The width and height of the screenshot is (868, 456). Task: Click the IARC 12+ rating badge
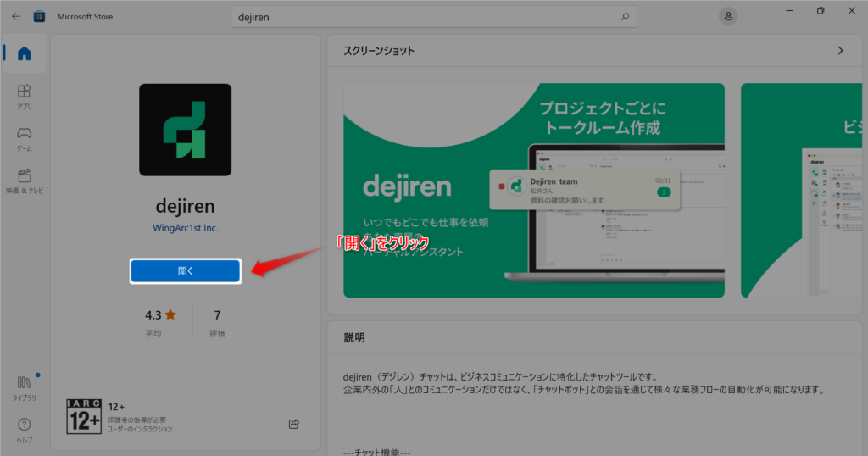84,416
